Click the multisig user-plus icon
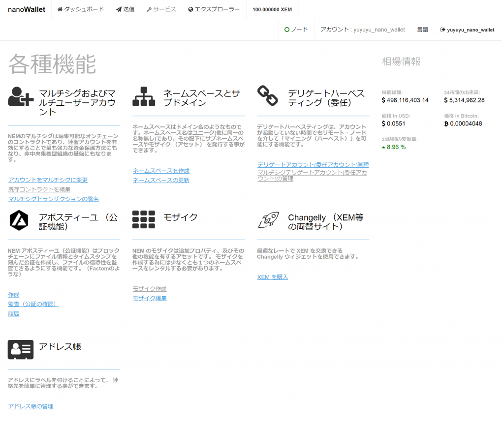The height and width of the screenshot is (428, 504). click(x=21, y=96)
